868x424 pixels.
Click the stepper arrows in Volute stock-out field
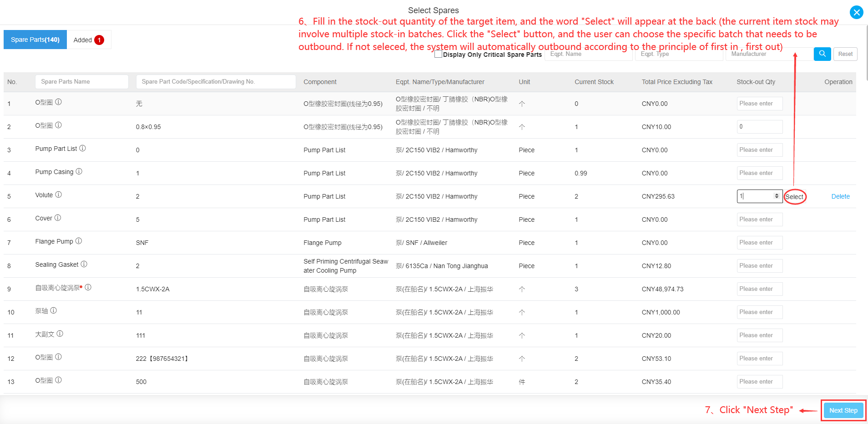pyautogui.click(x=777, y=196)
